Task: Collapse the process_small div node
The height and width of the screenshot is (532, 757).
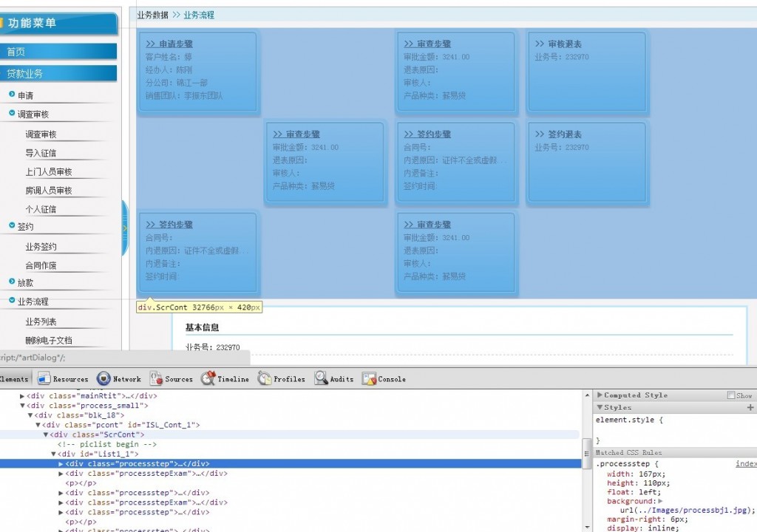Action: (x=22, y=406)
